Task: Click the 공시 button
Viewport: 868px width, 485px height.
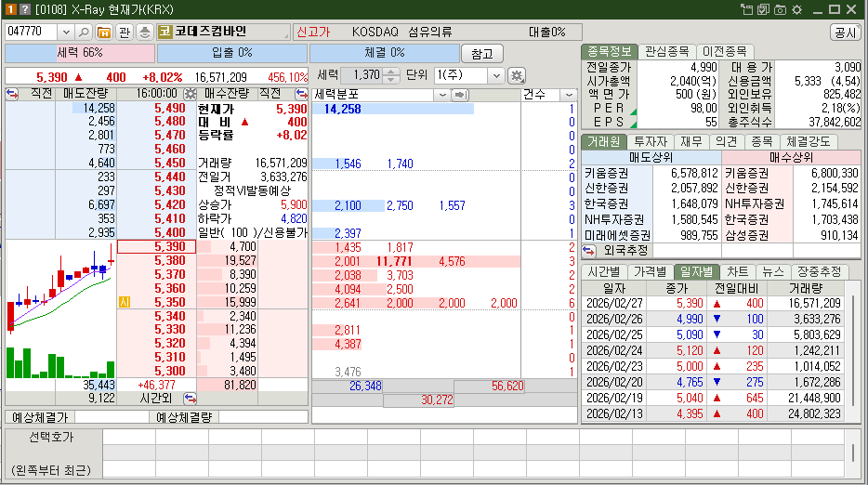Action: click(x=846, y=33)
